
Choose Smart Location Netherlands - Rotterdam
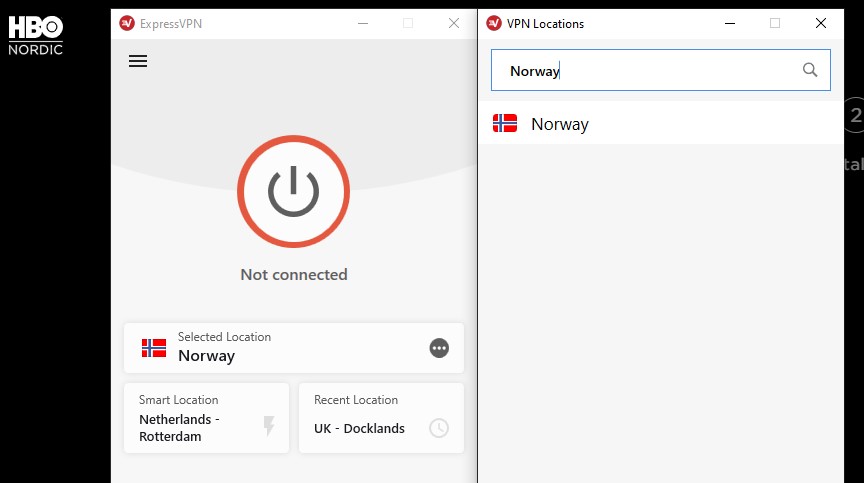tap(207, 418)
